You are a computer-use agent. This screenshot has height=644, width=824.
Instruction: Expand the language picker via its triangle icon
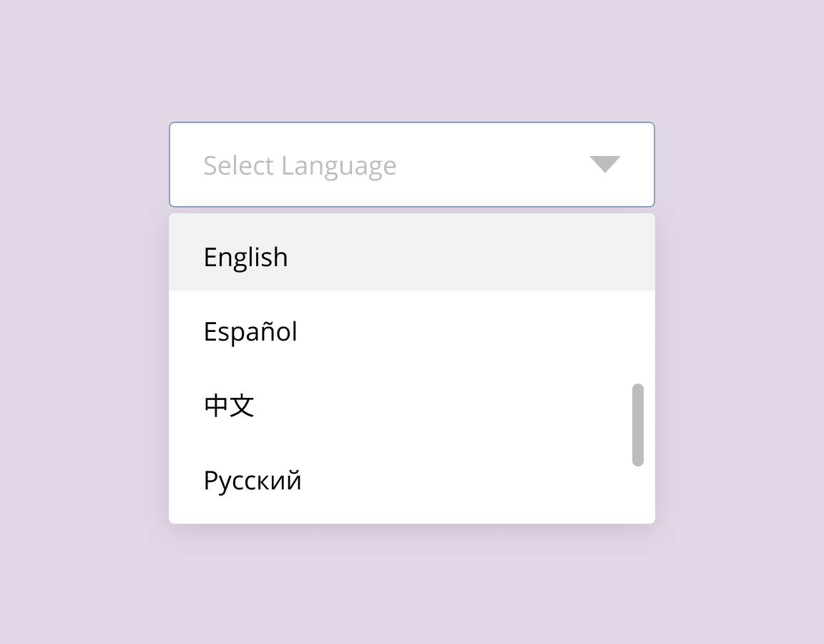tap(604, 165)
